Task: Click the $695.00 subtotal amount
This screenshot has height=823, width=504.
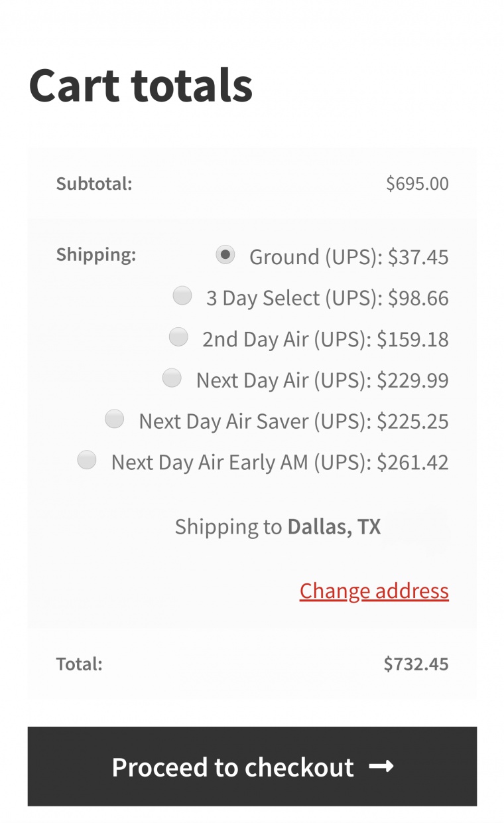Action: pyautogui.click(x=417, y=184)
